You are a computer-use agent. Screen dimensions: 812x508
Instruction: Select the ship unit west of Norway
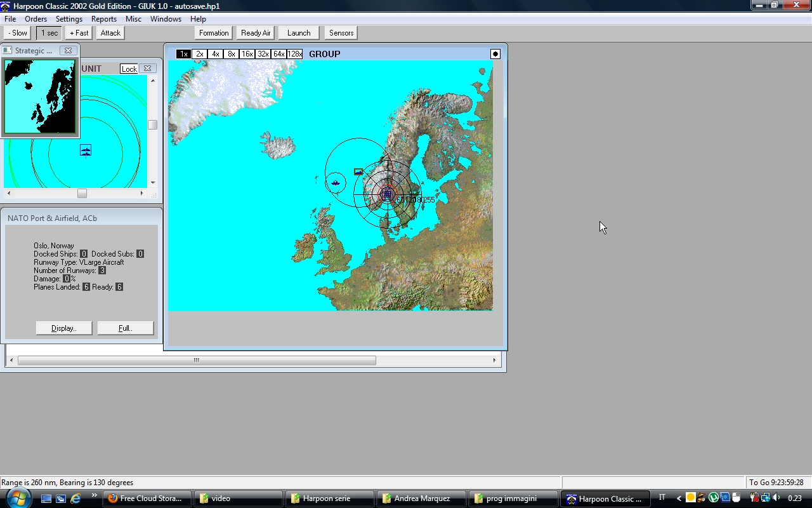tap(336, 183)
